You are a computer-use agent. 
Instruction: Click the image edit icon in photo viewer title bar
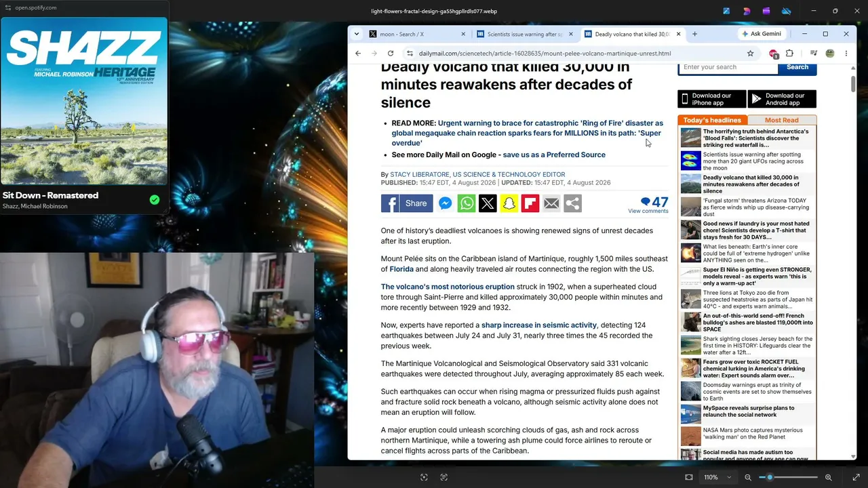726,11
